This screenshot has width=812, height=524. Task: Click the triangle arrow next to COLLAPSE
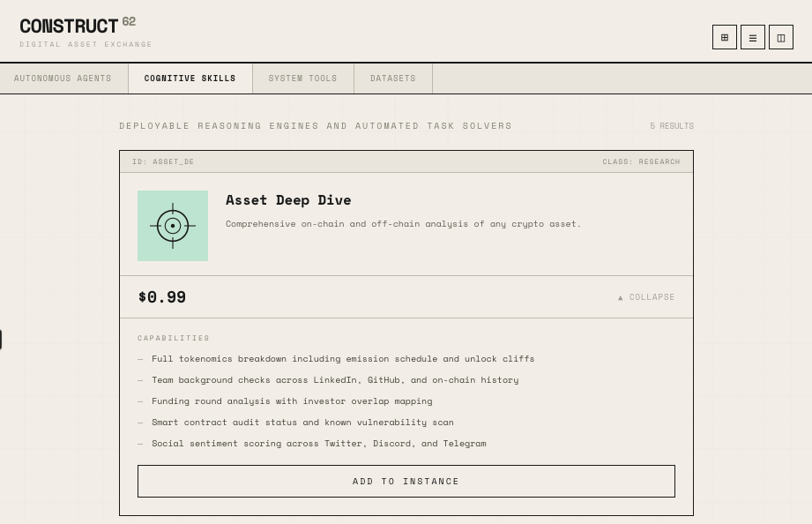(621, 297)
